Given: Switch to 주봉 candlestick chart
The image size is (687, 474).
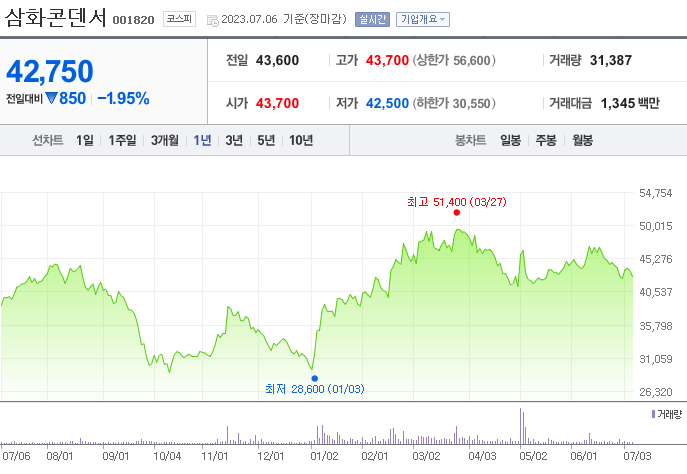Looking at the screenshot, I should tap(546, 140).
